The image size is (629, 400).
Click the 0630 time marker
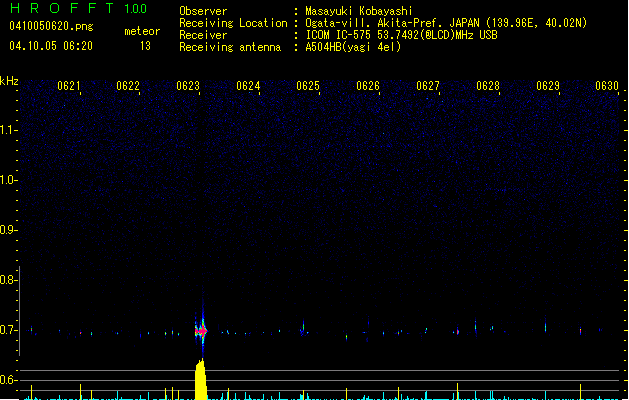click(607, 87)
